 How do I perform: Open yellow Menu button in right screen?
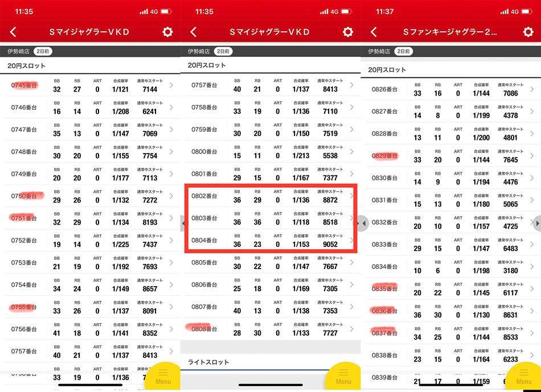[x=524, y=378]
